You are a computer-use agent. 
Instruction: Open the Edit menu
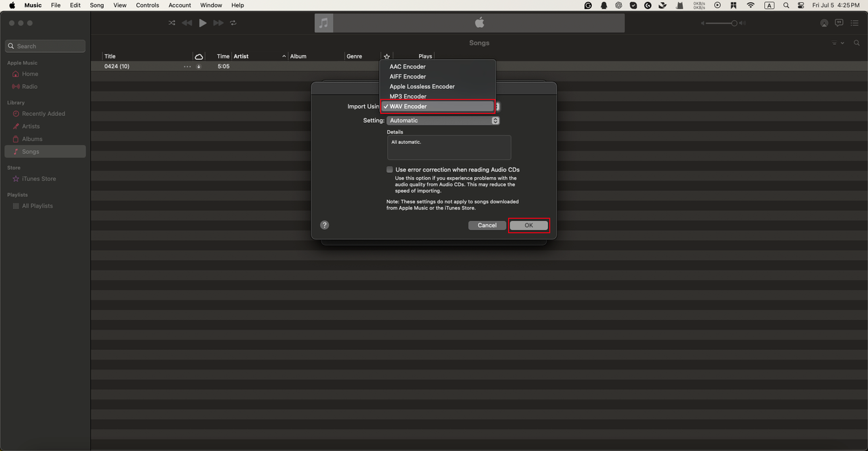(75, 5)
